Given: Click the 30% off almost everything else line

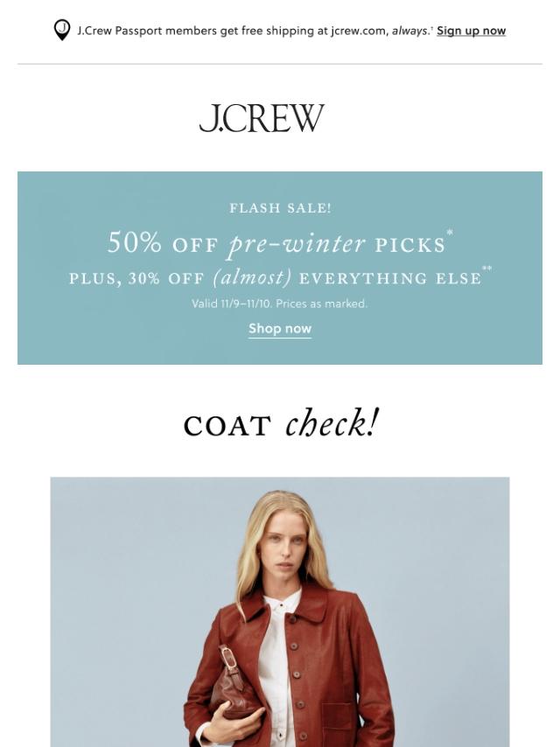Looking at the screenshot, I should [x=276, y=278].
